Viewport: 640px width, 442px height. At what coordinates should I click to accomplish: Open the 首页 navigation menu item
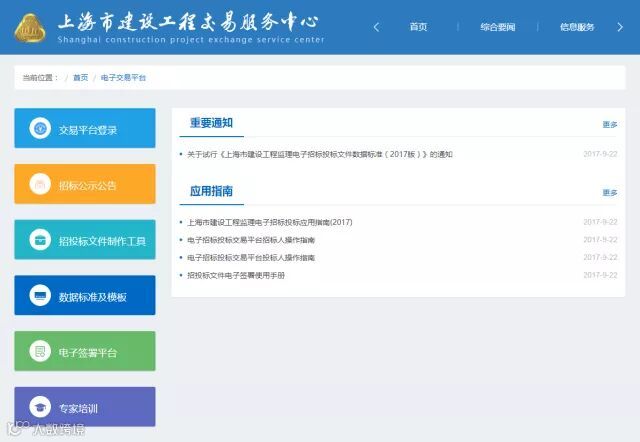(x=418, y=27)
